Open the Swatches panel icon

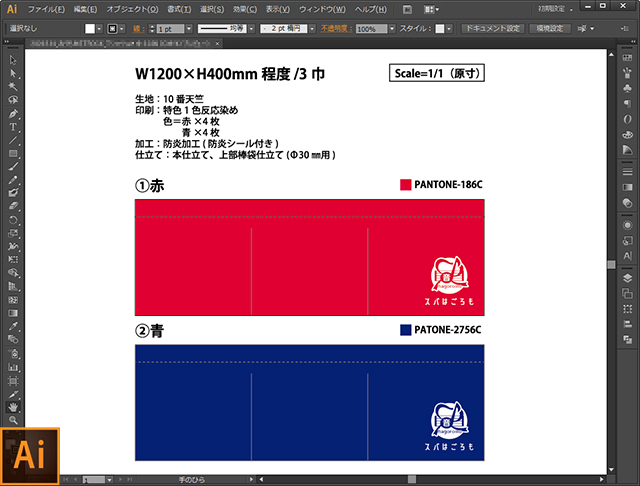(627, 58)
